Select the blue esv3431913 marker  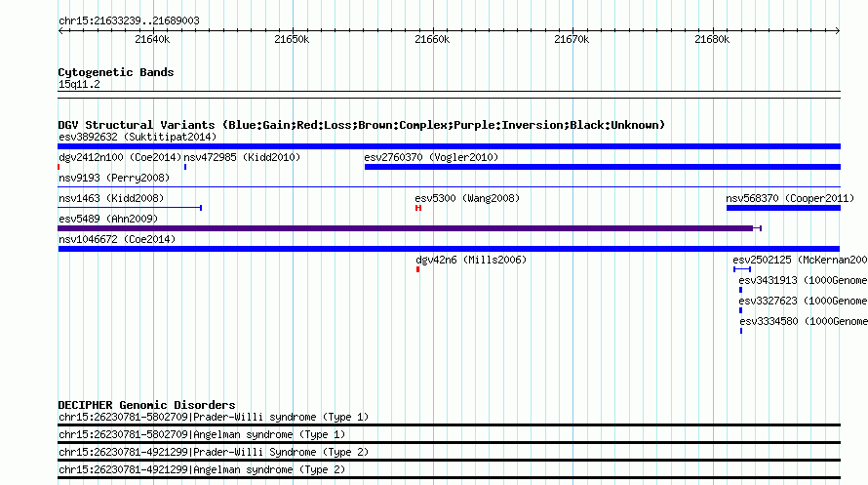pos(740,290)
